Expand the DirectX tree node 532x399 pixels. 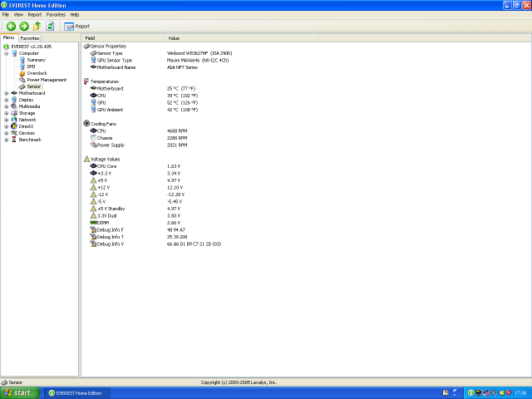(6, 126)
